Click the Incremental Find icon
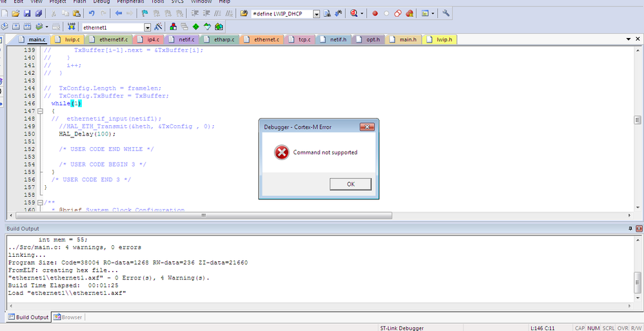644x331 pixels. tap(338, 13)
